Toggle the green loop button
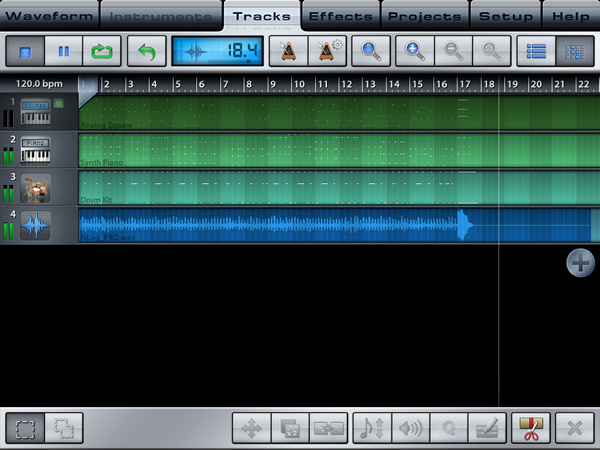The height and width of the screenshot is (450, 600). point(102,51)
